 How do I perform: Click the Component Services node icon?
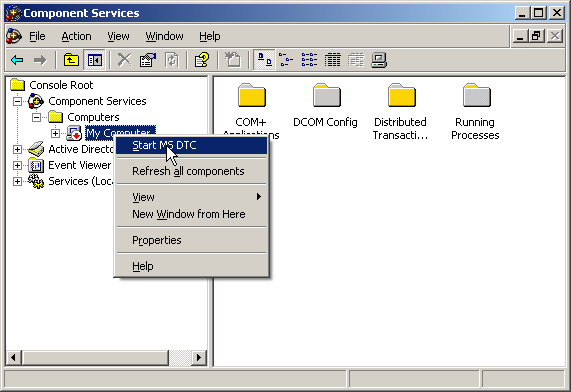[x=36, y=101]
